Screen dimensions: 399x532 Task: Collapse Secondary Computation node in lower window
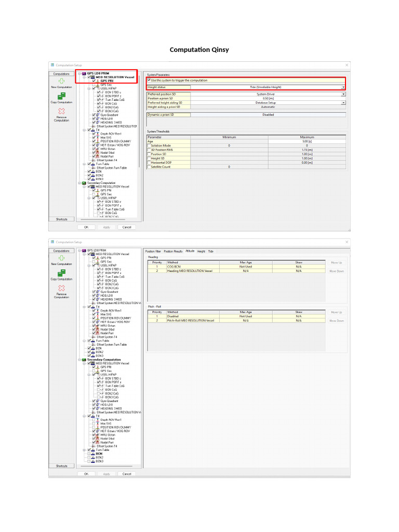(x=79, y=360)
